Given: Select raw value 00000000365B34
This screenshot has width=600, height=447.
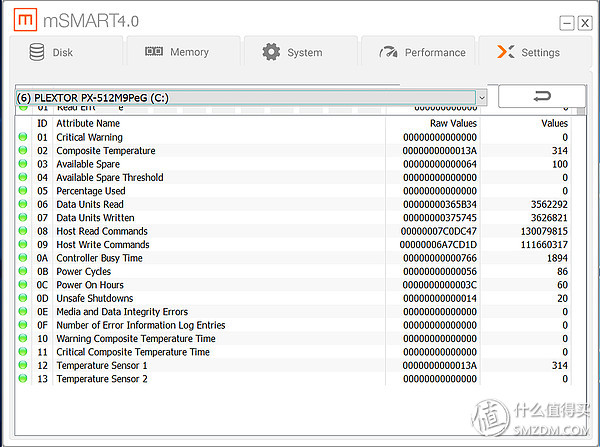Looking at the screenshot, I should (x=440, y=204).
